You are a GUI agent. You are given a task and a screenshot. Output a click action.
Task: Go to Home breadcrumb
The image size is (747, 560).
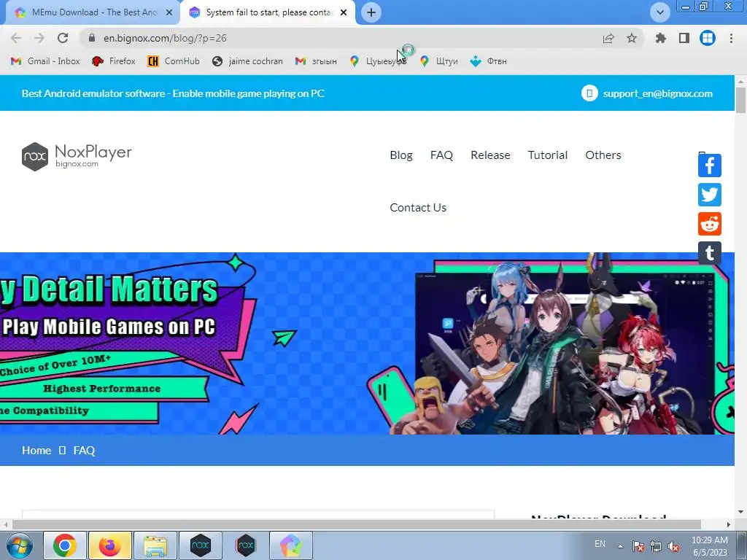click(x=36, y=451)
